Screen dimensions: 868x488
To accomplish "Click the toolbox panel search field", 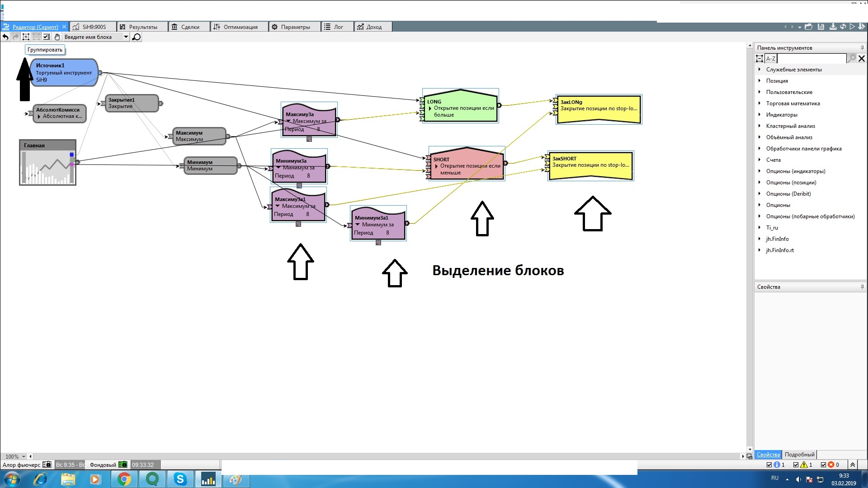I will pyautogui.click(x=811, y=59).
